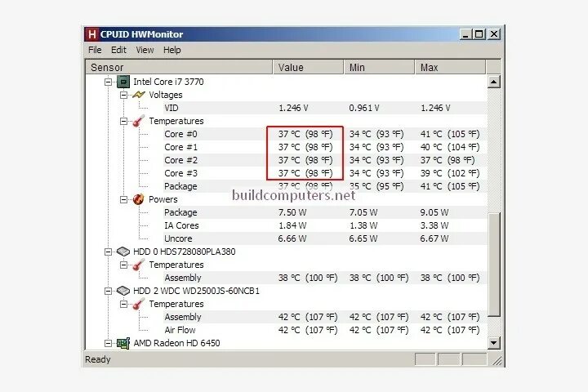Viewport: 588px width, 392px height.
Task: Click the AMD Radeon HD 6450 card icon
Action: pyautogui.click(x=123, y=343)
